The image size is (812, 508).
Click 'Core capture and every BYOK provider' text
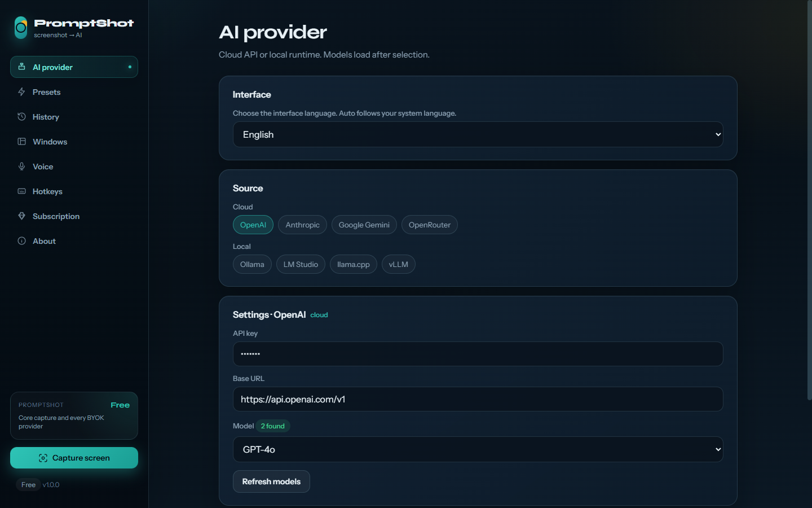(61, 422)
